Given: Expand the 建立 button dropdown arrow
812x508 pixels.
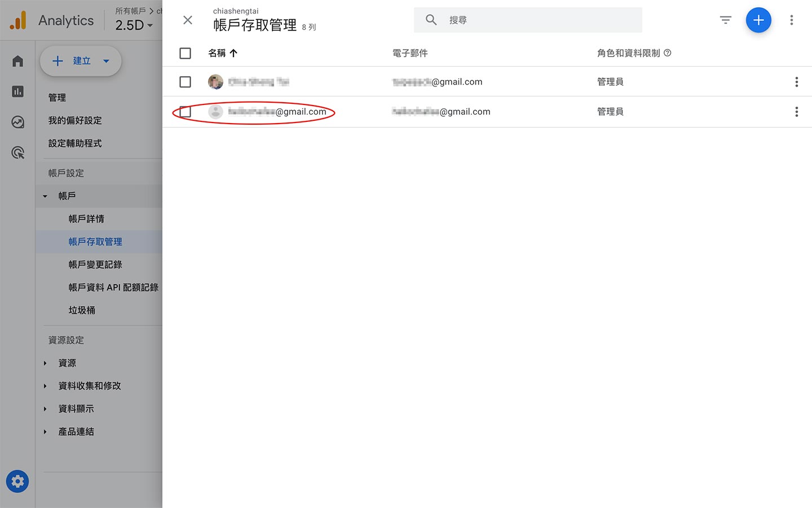Looking at the screenshot, I should [x=105, y=60].
